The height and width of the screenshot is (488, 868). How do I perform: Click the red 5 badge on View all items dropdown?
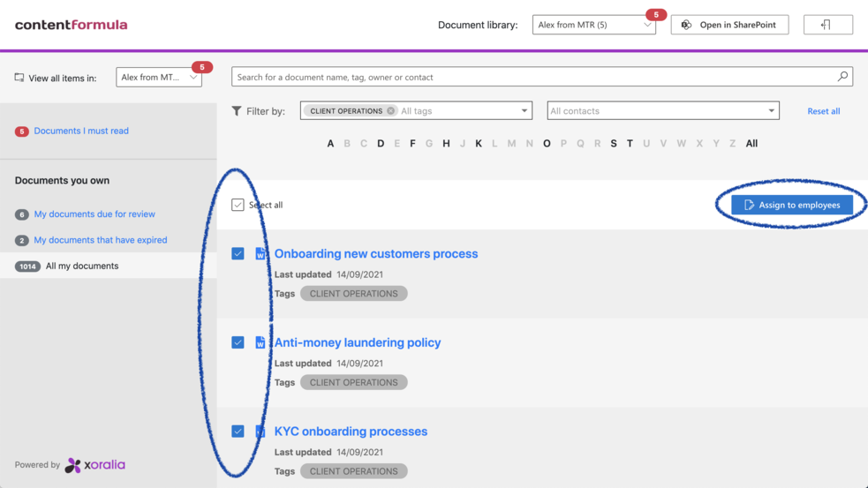coord(202,67)
